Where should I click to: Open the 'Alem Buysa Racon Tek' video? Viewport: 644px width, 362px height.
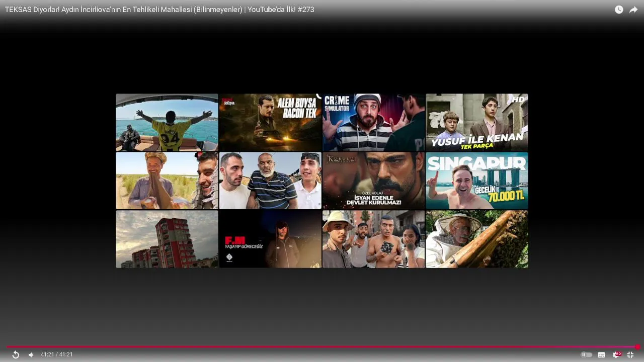tap(270, 122)
